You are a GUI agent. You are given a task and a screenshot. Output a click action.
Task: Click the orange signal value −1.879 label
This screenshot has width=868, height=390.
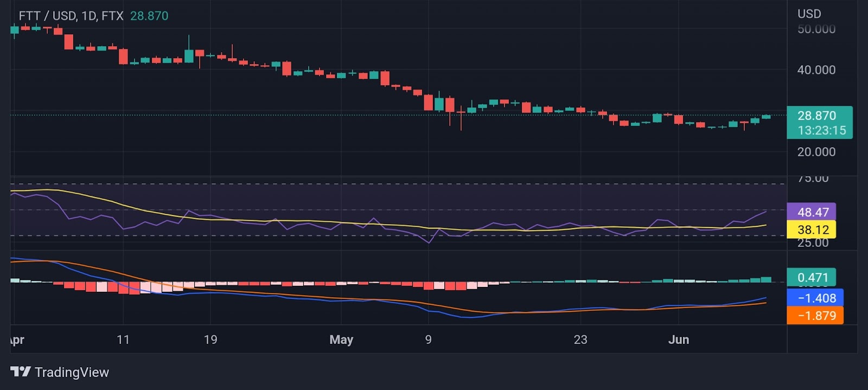[x=815, y=316]
